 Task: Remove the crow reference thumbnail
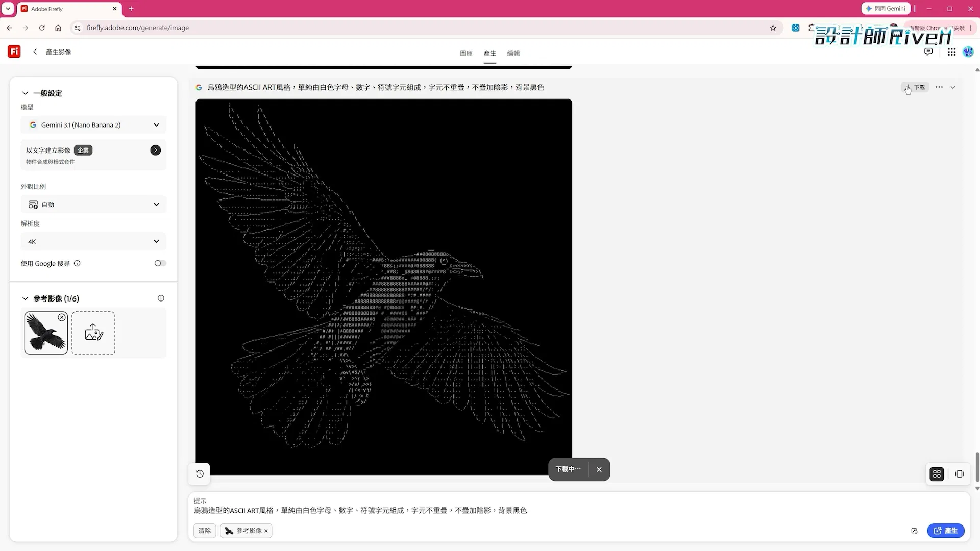pyautogui.click(x=62, y=317)
